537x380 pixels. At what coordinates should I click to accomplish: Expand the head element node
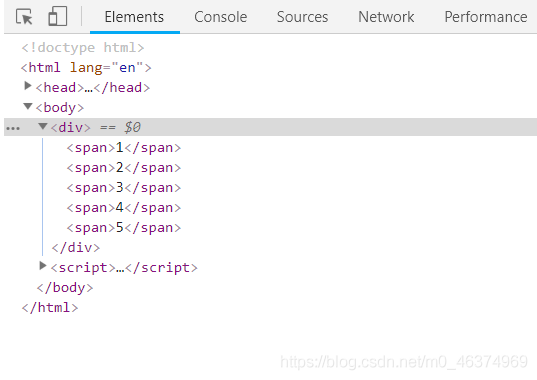coord(28,86)
